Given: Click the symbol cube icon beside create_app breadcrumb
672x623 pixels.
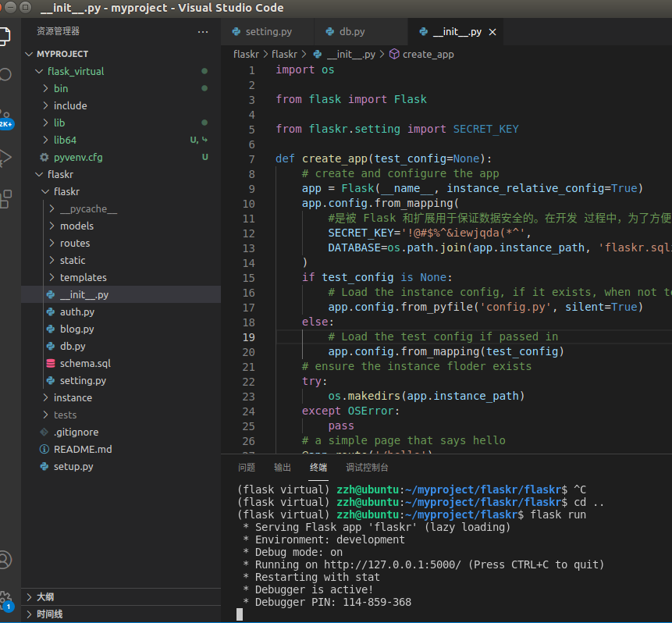Looking at the screenshot, I should (394, 54).
